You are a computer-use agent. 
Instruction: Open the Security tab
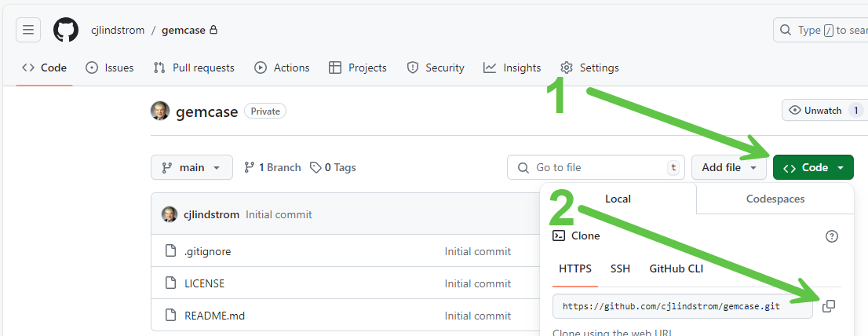pyautogui.click(x=435, y=68)
